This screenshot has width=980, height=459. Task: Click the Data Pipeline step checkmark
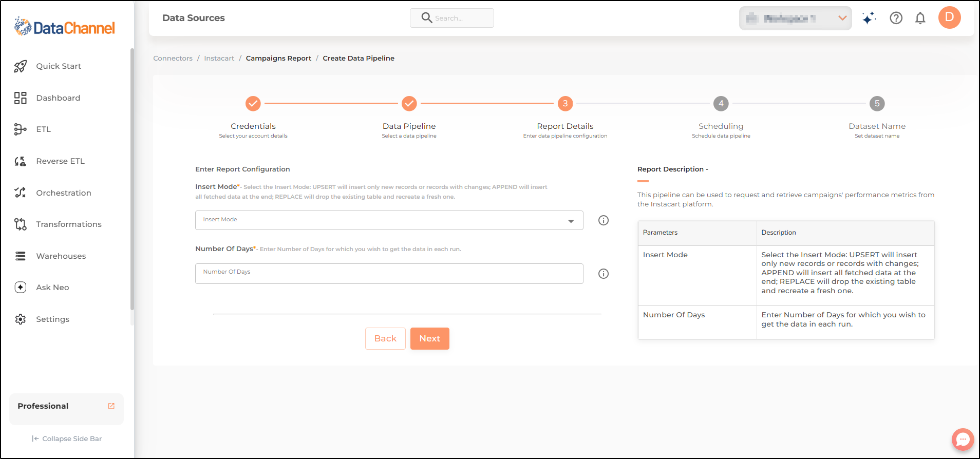pos(409,104)
